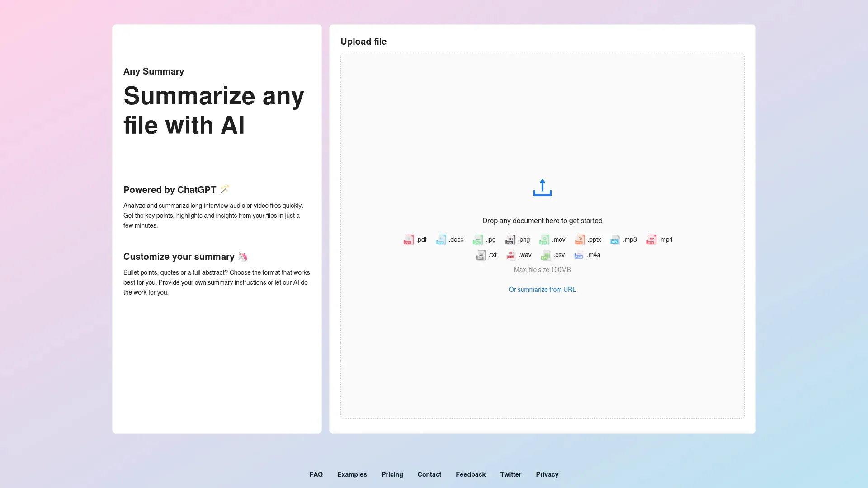Click the 'Any Summary' brand title
Screen dimensions: 868x488
[x=154, y=71]
